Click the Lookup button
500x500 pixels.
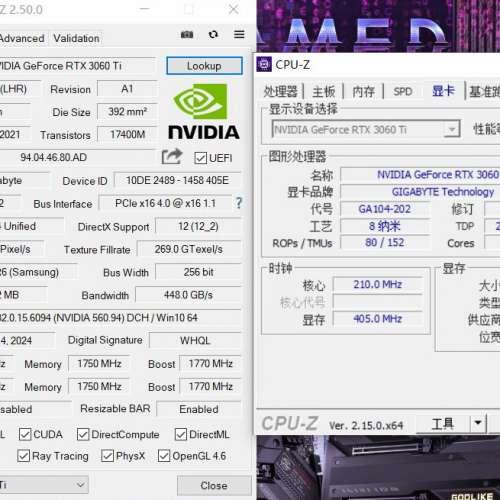(204, 66)
